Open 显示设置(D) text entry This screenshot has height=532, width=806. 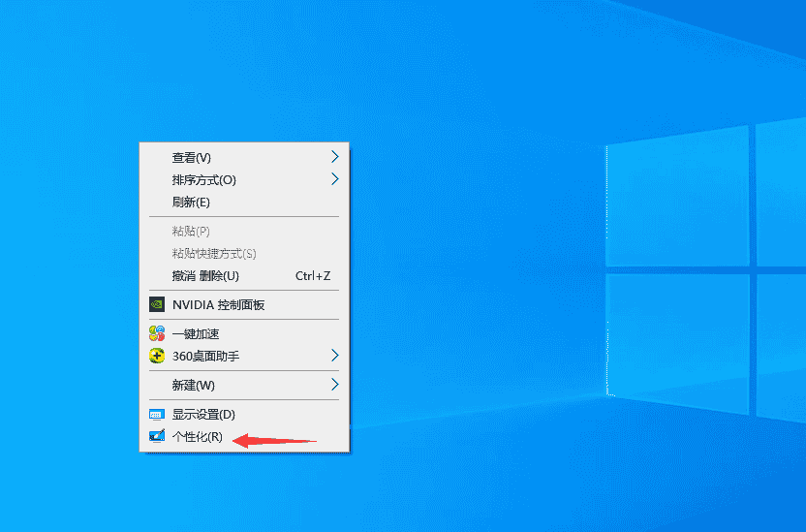203,414
